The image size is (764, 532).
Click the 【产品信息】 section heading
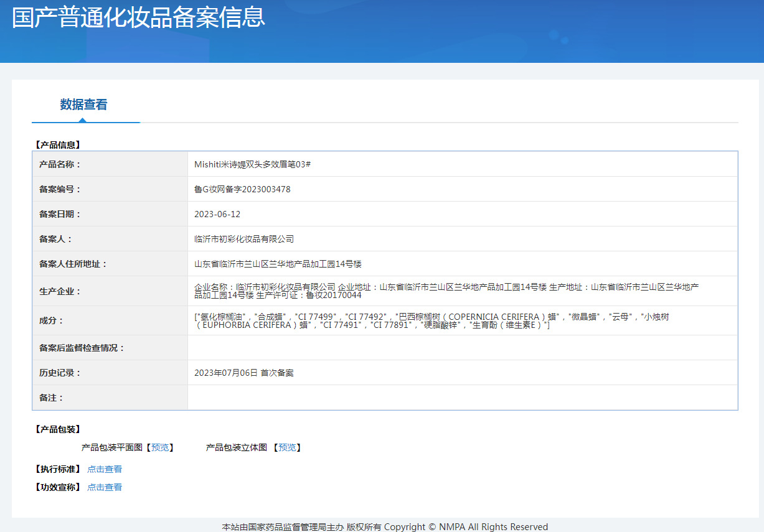tap(58, 145)
